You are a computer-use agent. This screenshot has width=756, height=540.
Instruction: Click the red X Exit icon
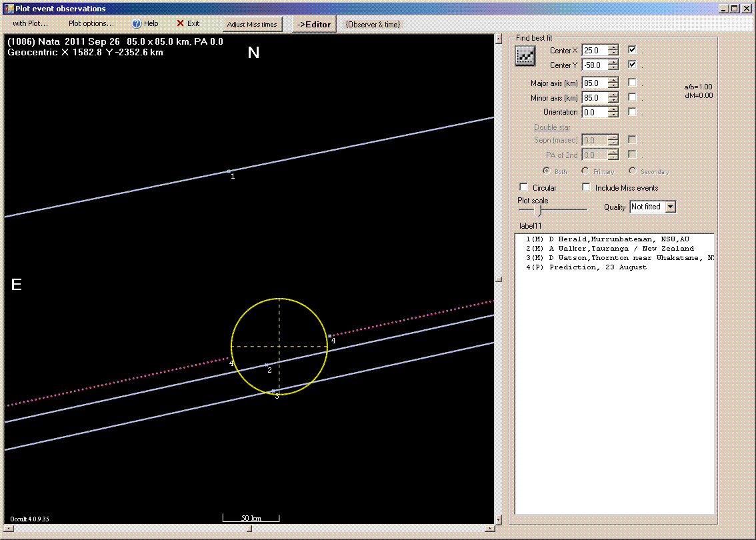[x=180, y=23]
